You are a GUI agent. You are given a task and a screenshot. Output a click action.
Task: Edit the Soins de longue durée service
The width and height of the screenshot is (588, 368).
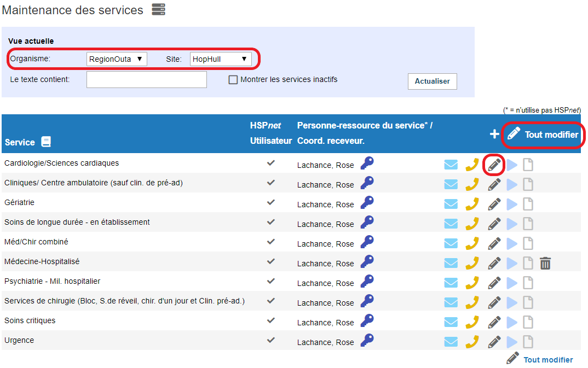[494, 224]
